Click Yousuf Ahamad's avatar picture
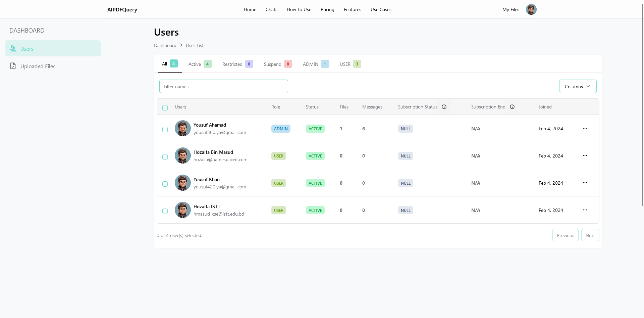 pyautogui.click(x=183, y=128)
